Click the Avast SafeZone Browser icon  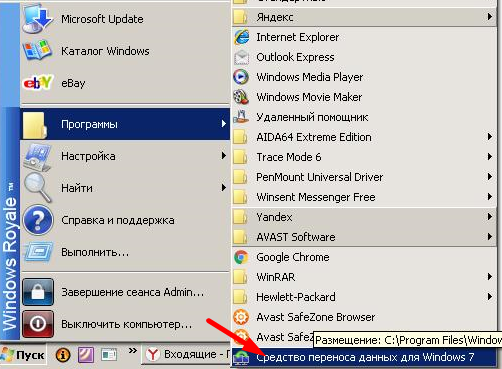(x=241, y=317)
